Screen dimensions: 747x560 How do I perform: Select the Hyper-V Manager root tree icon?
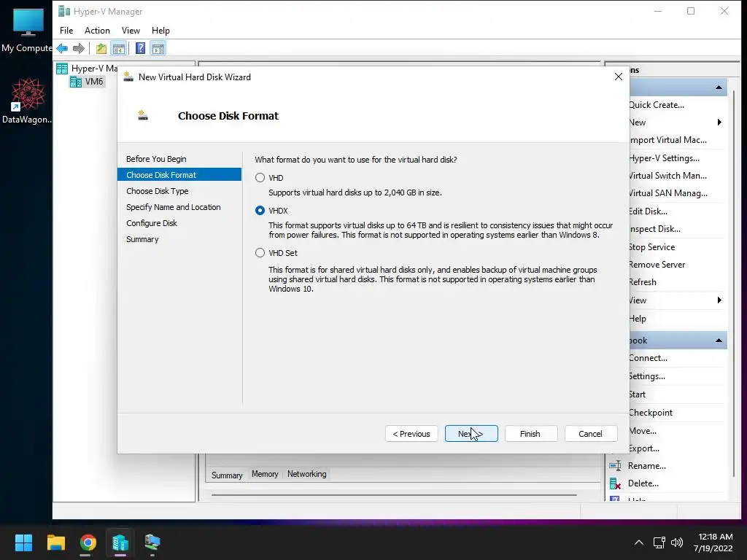click(x=62, y=69)
